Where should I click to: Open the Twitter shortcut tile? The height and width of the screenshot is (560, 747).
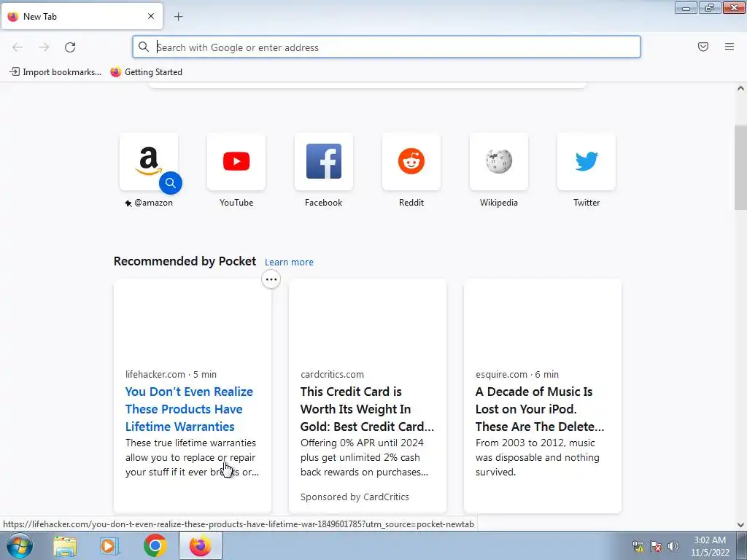click(x=587, y=162)
